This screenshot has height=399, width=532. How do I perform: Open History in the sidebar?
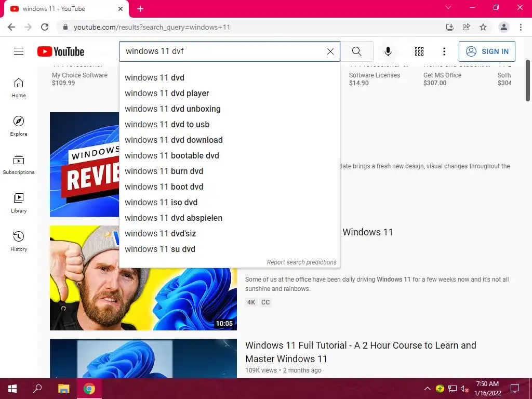pyautogui.click(x=19, y=241)
